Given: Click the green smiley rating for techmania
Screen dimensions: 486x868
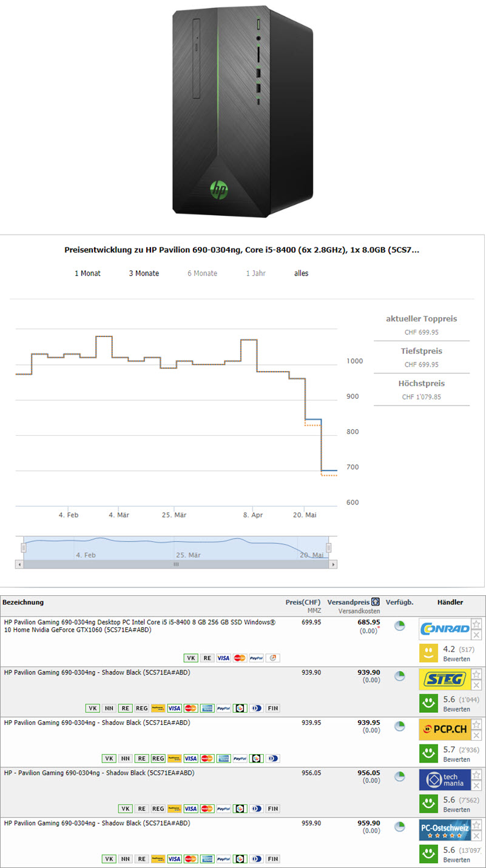Looking at the screenshot, I should pyautogui.click(x=429, y=804).
